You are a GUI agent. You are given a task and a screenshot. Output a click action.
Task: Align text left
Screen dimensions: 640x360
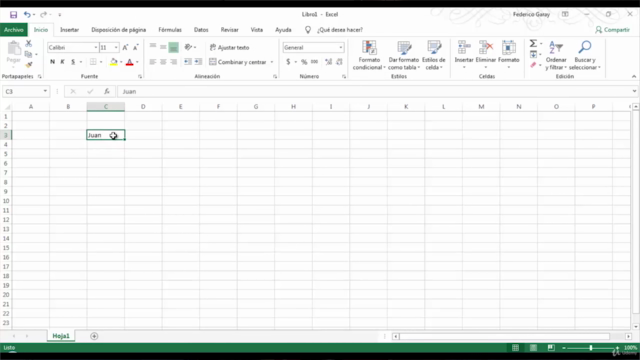point(153,62)
